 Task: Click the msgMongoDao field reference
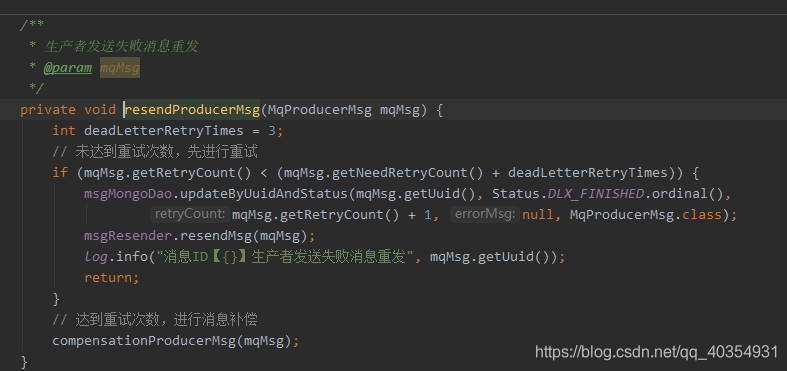click(128, 193)
